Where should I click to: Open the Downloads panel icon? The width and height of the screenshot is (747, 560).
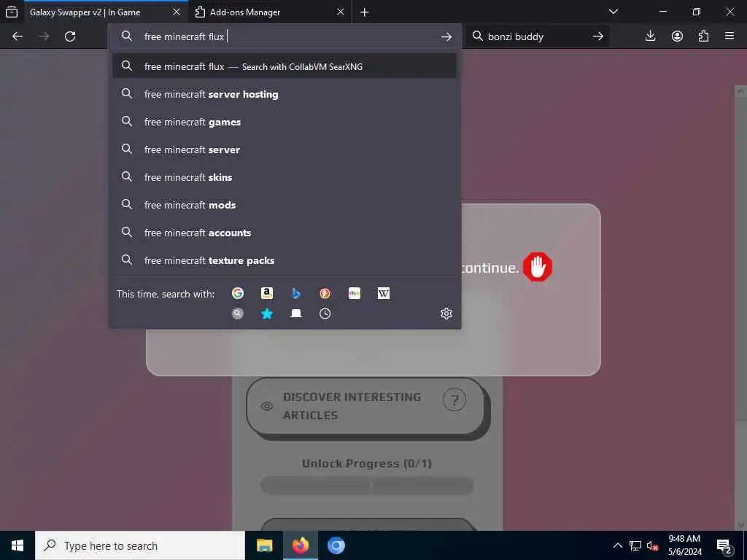[x=650, y=36]
